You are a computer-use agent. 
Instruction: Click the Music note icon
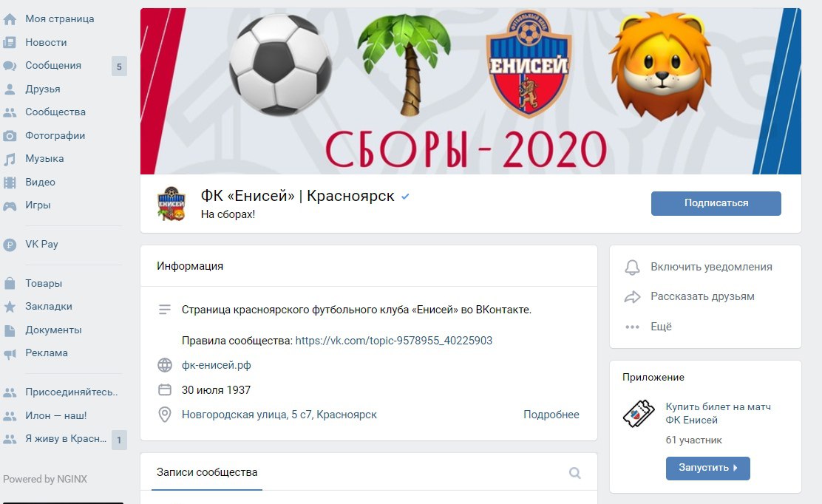[x=10, y=160]
